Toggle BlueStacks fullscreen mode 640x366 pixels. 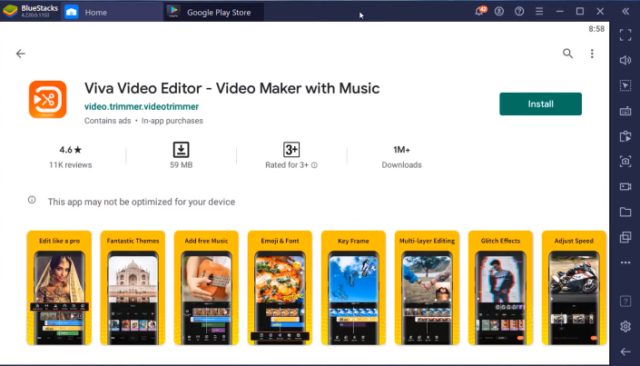pos(625,35)
